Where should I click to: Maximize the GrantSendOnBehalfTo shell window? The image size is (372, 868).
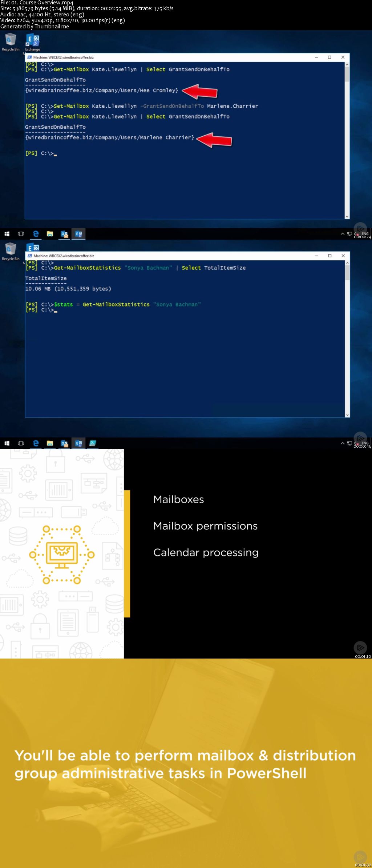329,57
